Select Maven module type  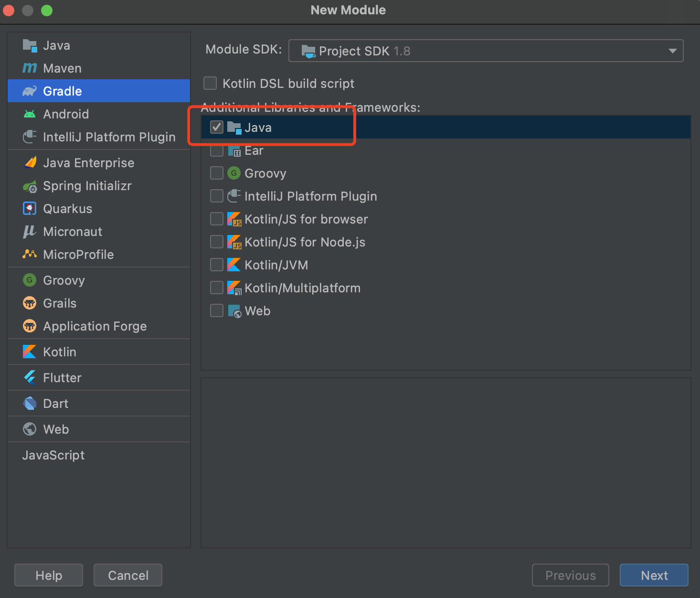pos(99,68)
